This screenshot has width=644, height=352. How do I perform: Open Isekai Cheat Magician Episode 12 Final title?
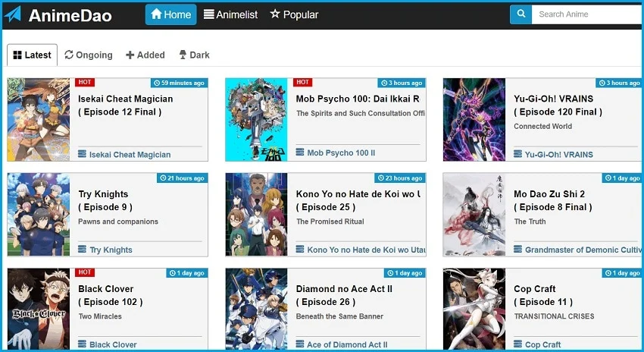126,105
